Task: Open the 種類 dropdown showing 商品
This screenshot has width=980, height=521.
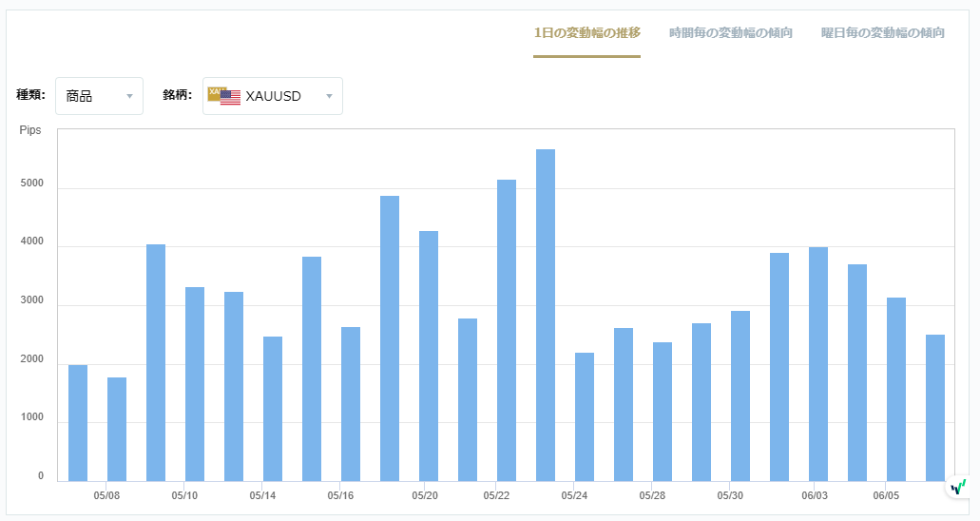Action: click(100, 96)
